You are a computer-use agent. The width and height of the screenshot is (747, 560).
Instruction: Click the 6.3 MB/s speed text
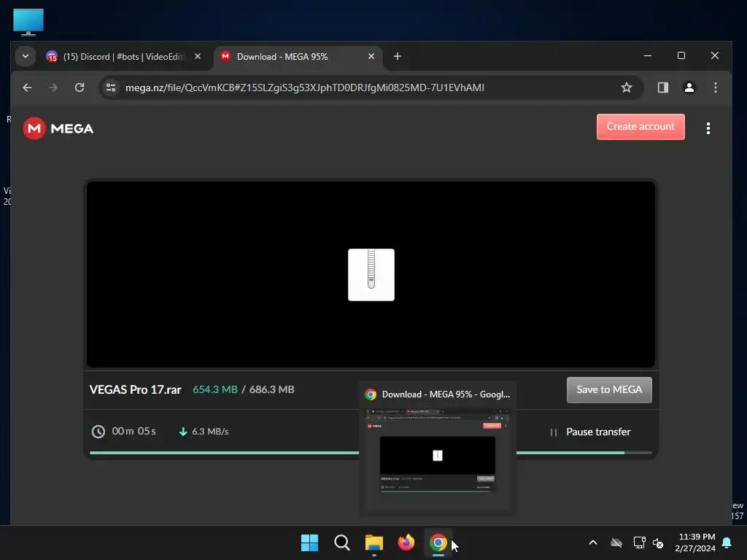(x=210, y=432)
